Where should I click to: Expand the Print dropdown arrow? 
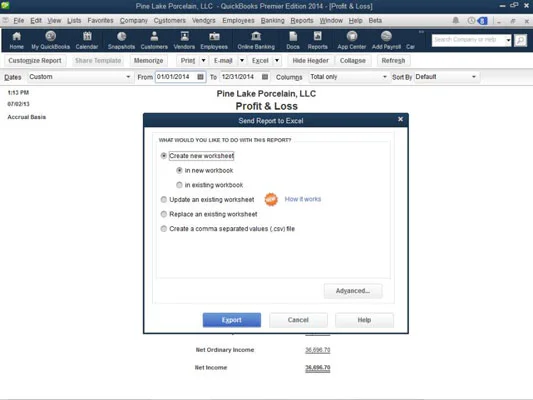[x=203, y=60]
